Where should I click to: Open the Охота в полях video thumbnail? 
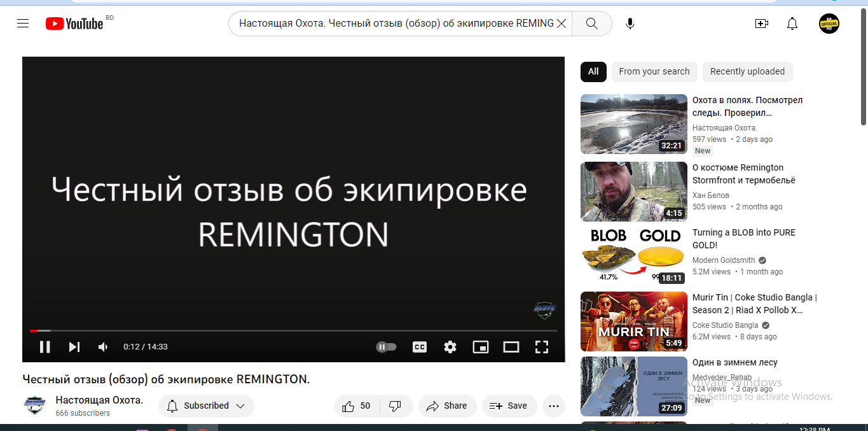pos(634,124)
